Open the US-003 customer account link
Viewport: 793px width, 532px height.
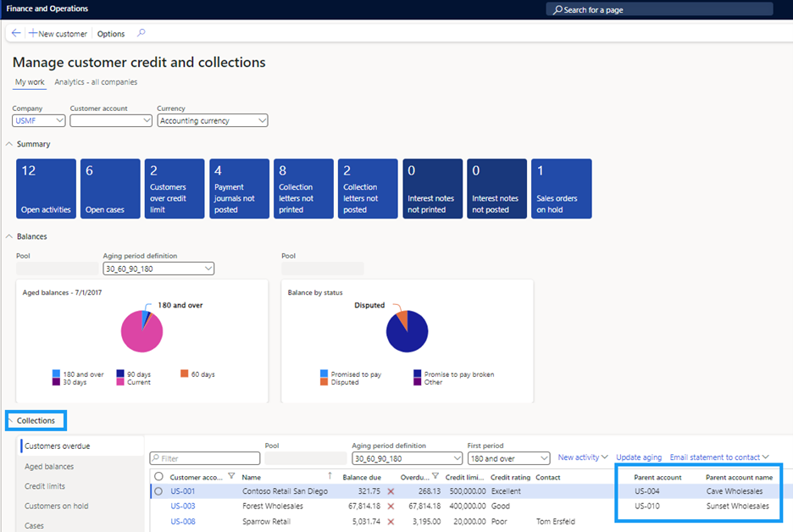pos(183,507)
